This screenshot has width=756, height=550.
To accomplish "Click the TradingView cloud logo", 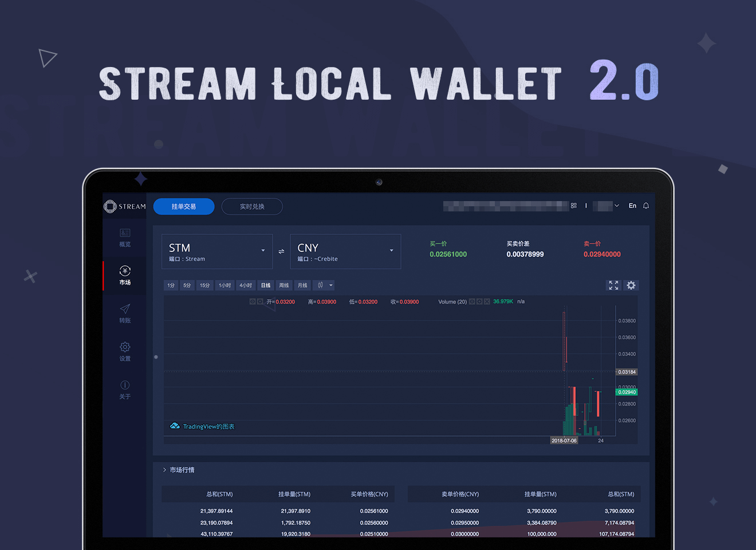I will click(175, 426).
